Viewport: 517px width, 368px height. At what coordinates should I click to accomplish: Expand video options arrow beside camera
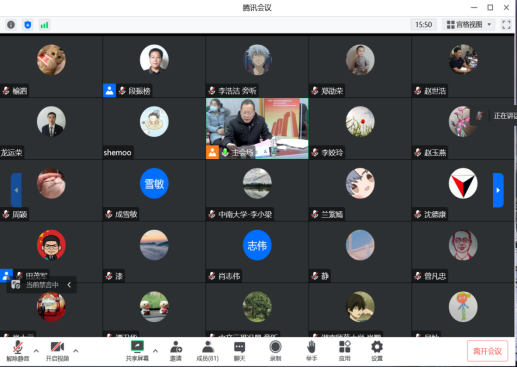76,351
